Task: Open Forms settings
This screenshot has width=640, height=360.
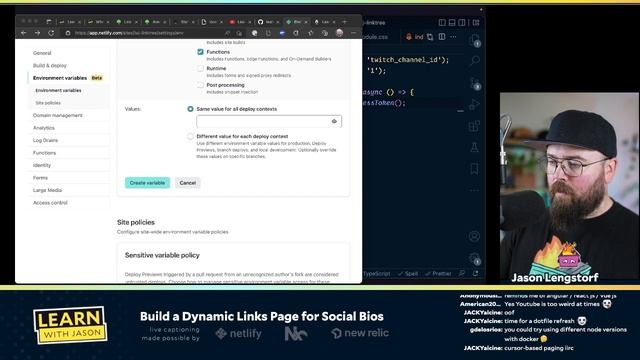Action: tap(40, 178)
